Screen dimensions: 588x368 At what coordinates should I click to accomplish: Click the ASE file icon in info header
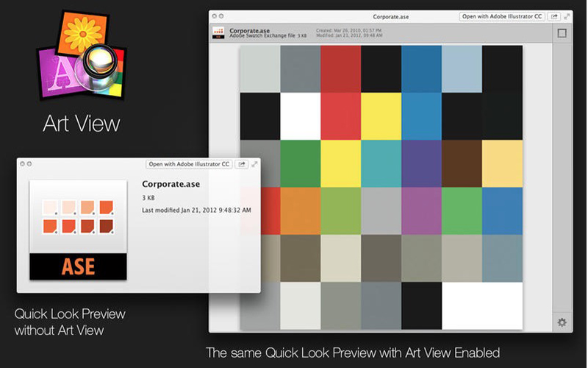tap(218, 33)
